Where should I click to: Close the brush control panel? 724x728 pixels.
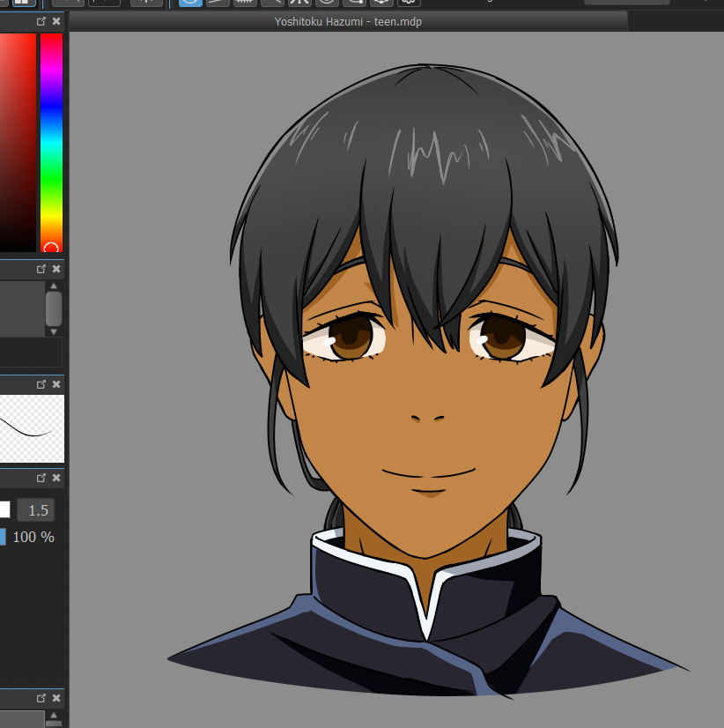(56, 478)
